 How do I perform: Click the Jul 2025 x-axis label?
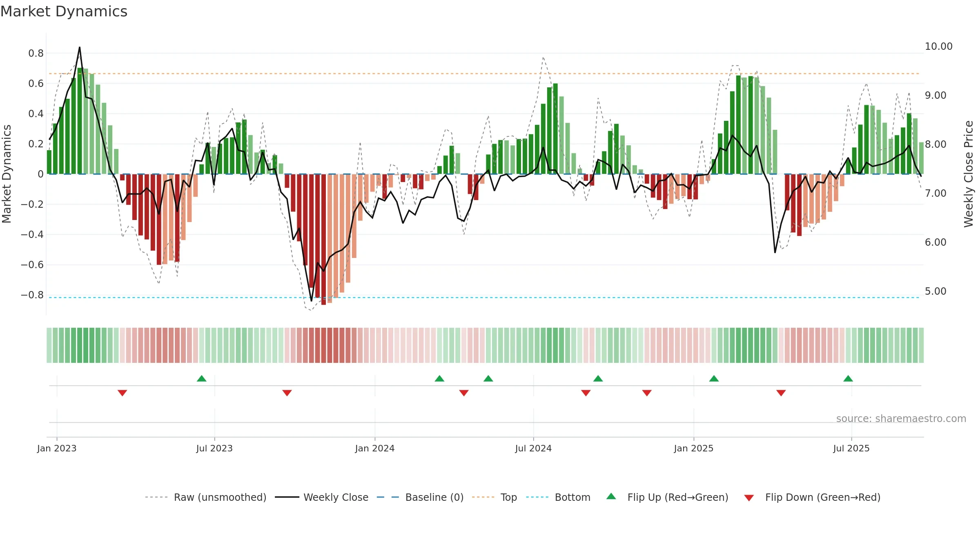click(851, 448)
